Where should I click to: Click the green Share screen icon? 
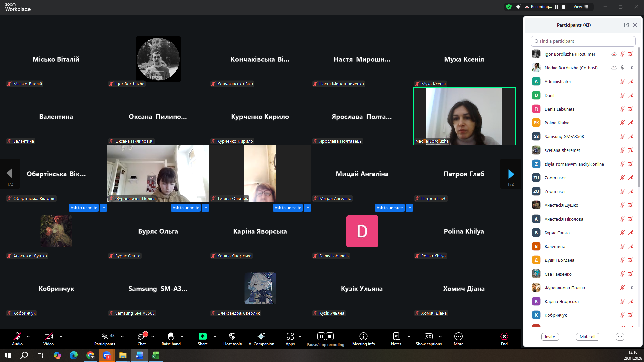pos(202,336)
